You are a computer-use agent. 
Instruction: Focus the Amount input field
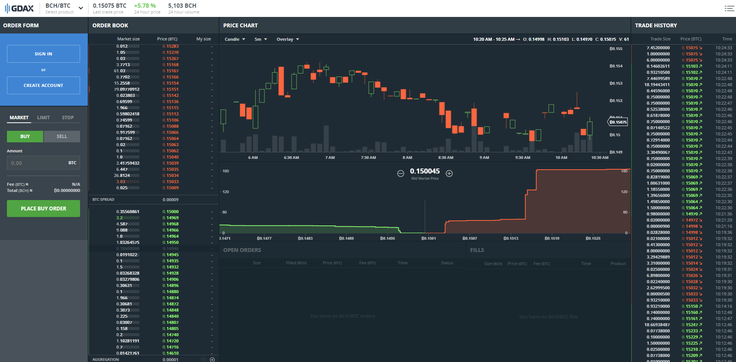click(43, 163)
